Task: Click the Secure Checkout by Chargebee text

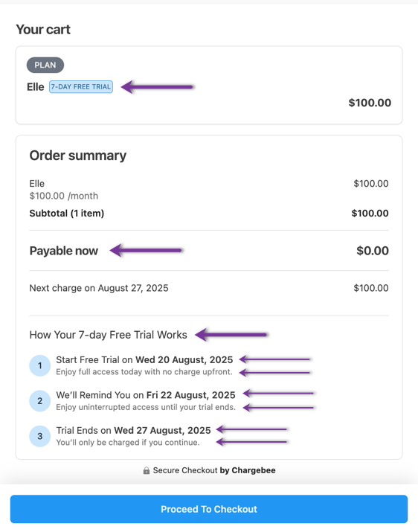Action: (214, 470)
